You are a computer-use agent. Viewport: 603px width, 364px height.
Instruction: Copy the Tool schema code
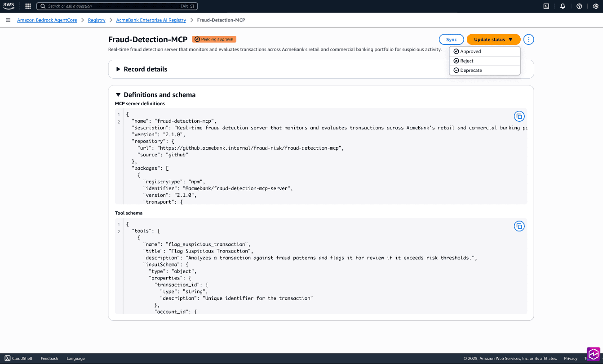[519, 226]
